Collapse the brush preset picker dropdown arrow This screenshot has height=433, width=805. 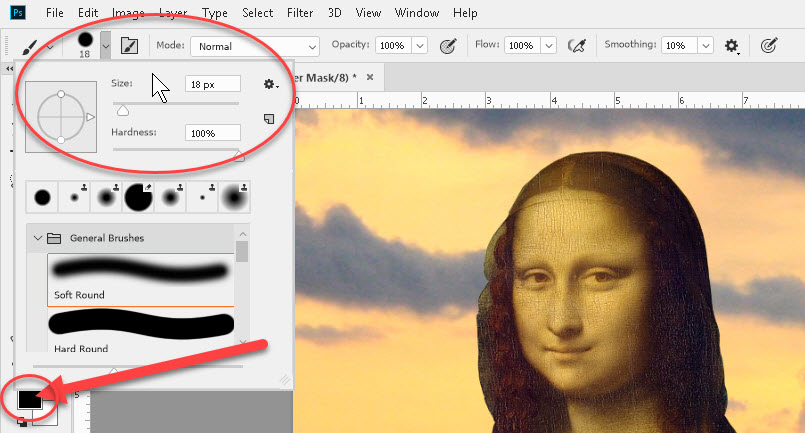pyautogui.click(x=105, y=46)
